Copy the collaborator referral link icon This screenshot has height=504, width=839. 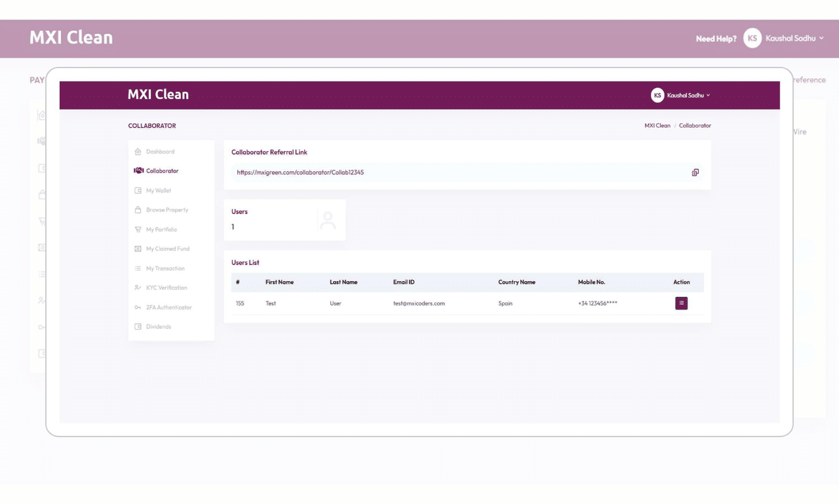[695, 172]
